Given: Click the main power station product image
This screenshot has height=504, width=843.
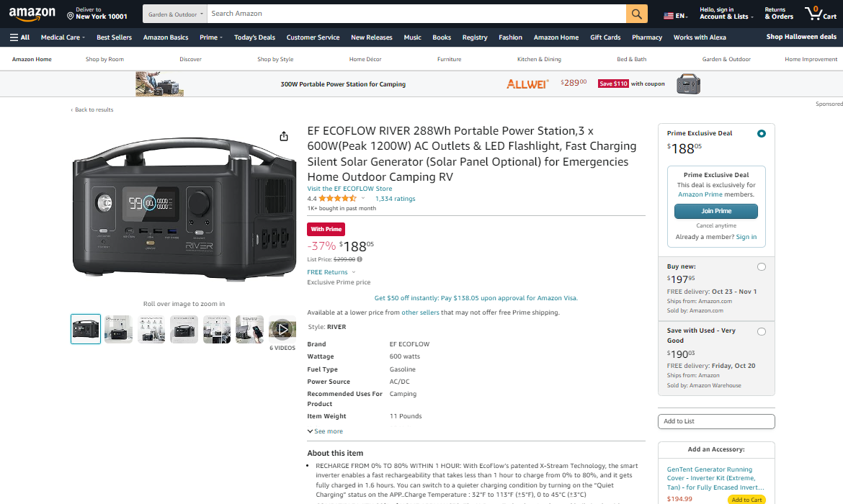Looking at the screenshot, I should coord(184,209).
